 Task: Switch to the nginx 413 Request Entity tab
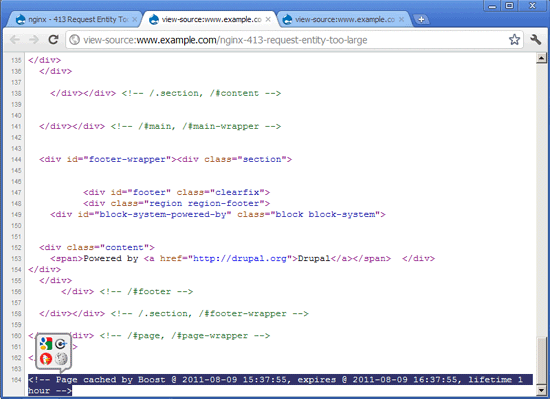tap(74, 19)
